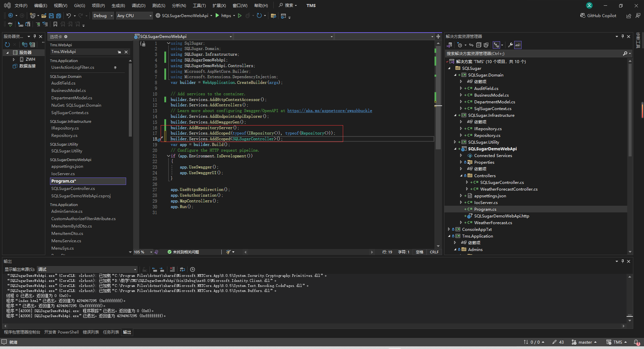Open the 调试(D) menu

point(139,6)
